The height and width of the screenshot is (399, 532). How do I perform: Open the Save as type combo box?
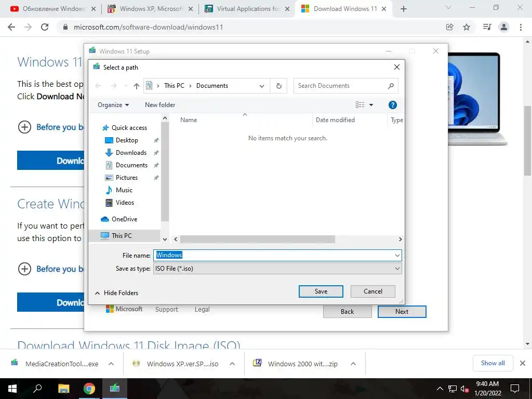point(277,269)
